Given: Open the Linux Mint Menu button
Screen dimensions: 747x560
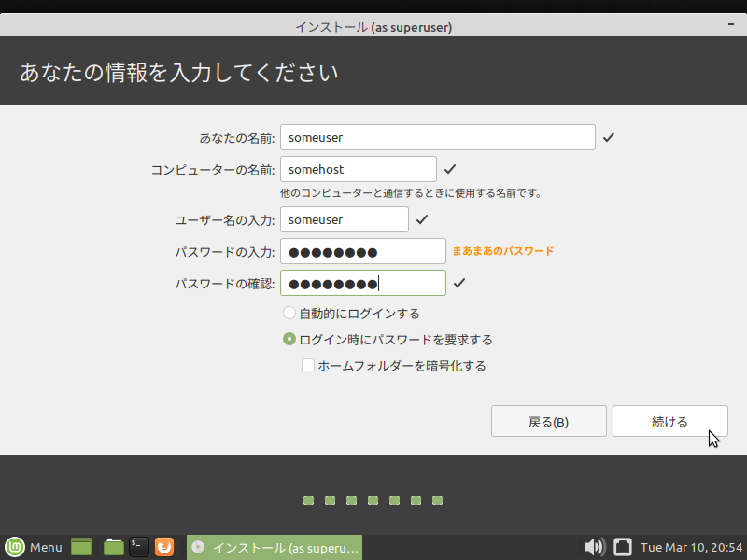Looking at the screenshot, I should tap(34, 547).
